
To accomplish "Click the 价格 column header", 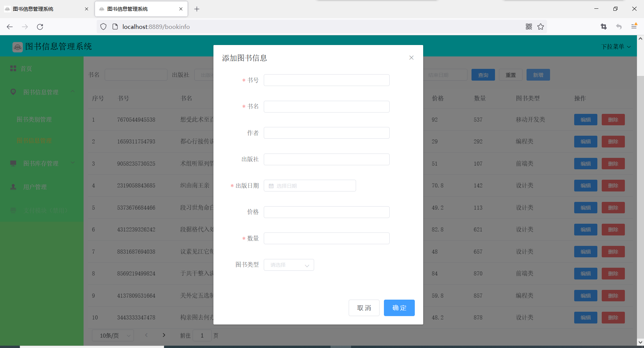I will point(438,98).
